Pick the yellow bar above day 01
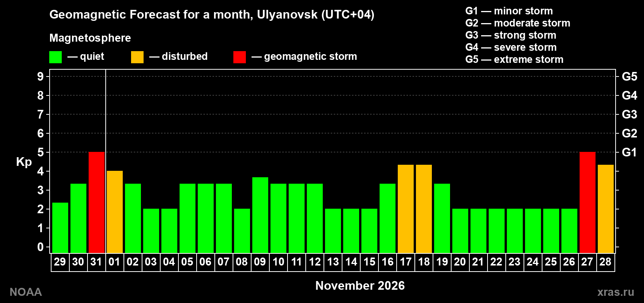Viewport: 644px width, 303px height. (115, 212)
